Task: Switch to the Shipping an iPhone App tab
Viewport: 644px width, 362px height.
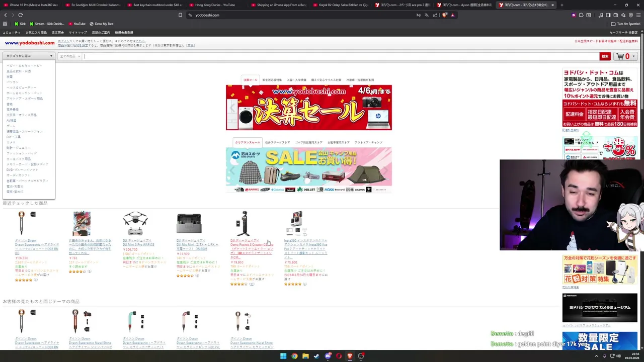Action: [278, 5]
